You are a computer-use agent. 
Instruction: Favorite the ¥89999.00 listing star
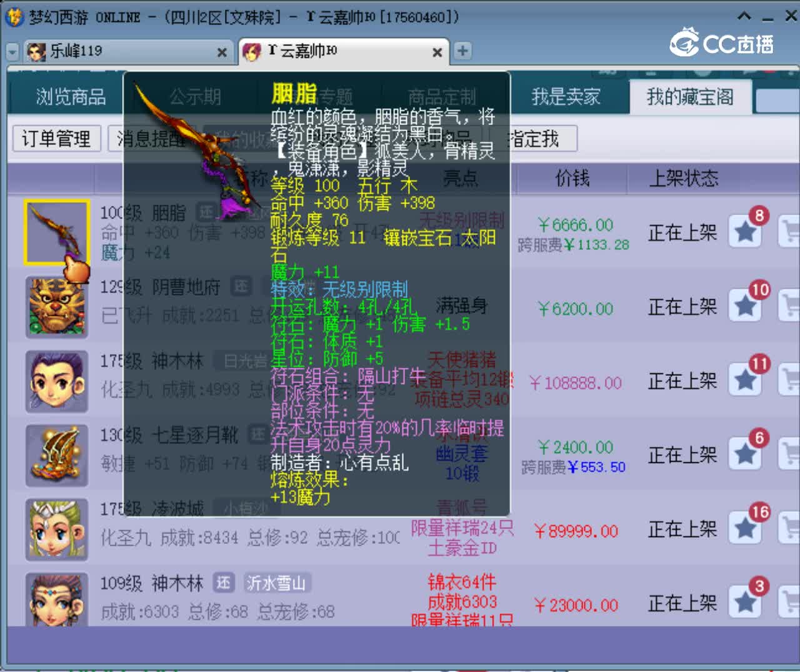745,529
